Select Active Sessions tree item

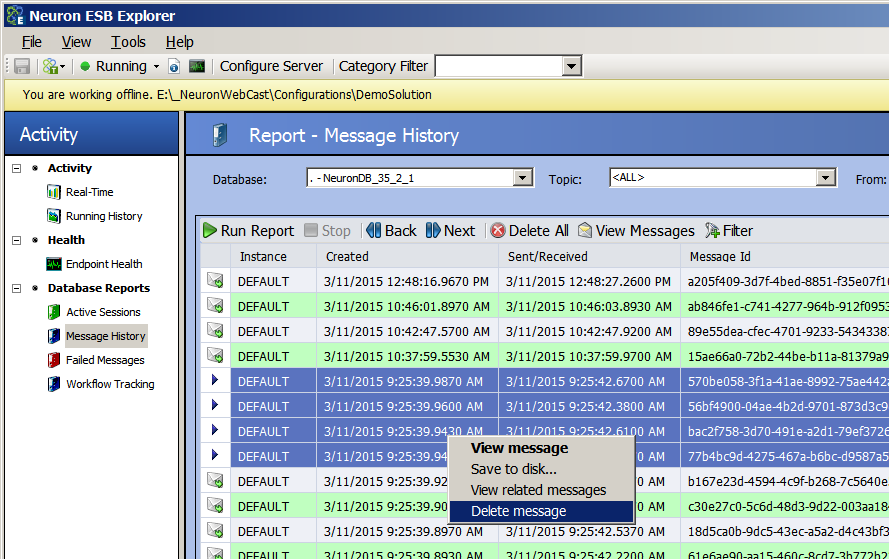[x=103, y=312]
